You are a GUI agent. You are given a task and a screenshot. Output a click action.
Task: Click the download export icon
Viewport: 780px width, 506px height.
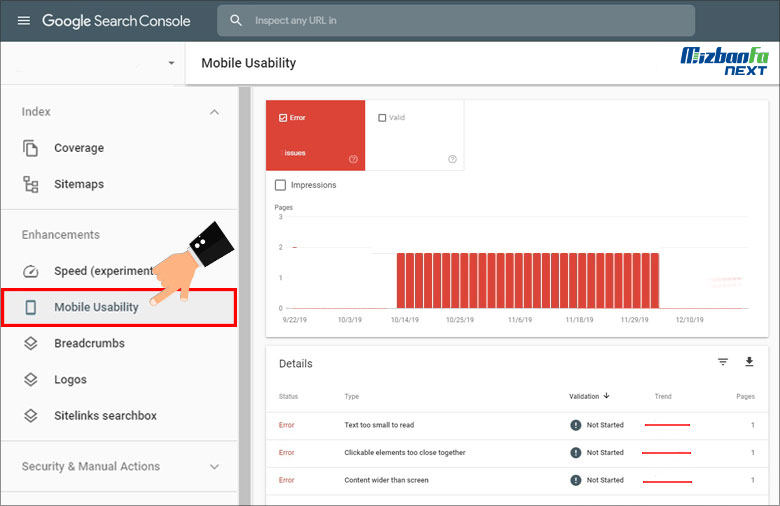pyautogui.click(x=749, y=363)
